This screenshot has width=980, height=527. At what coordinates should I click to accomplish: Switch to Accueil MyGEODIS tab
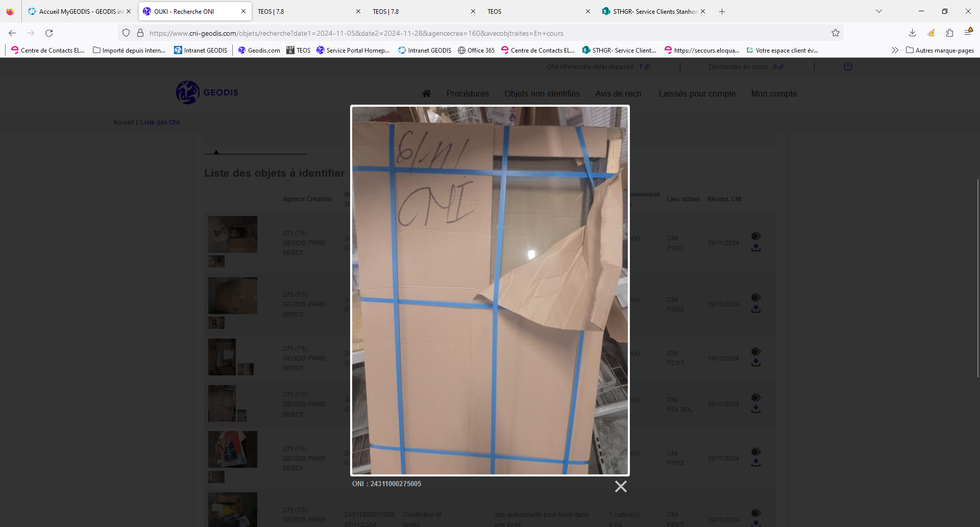(79, 11)
